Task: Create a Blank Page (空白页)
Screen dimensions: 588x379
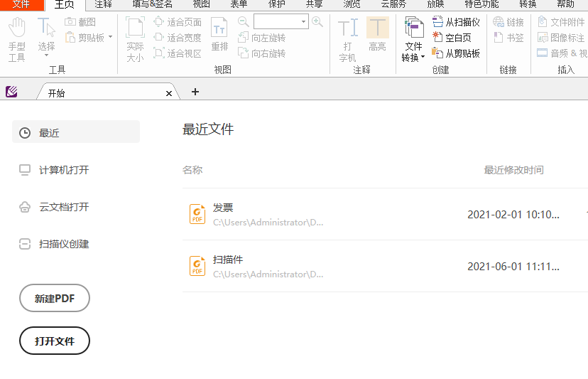Action: [x=452, y=38]
